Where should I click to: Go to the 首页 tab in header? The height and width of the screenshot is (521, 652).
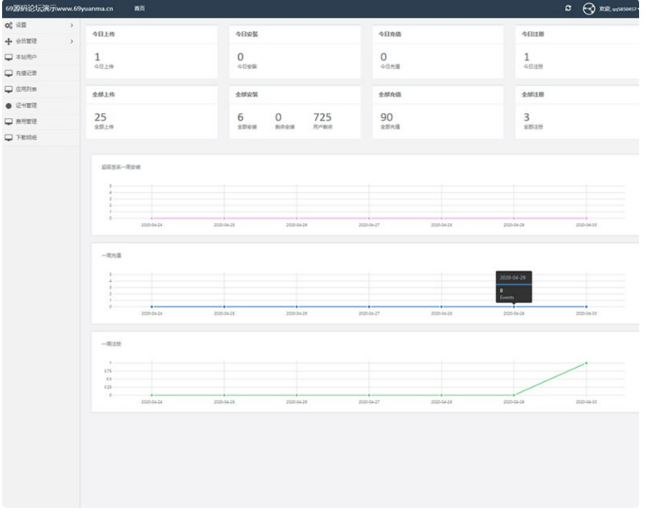point(139,8)
